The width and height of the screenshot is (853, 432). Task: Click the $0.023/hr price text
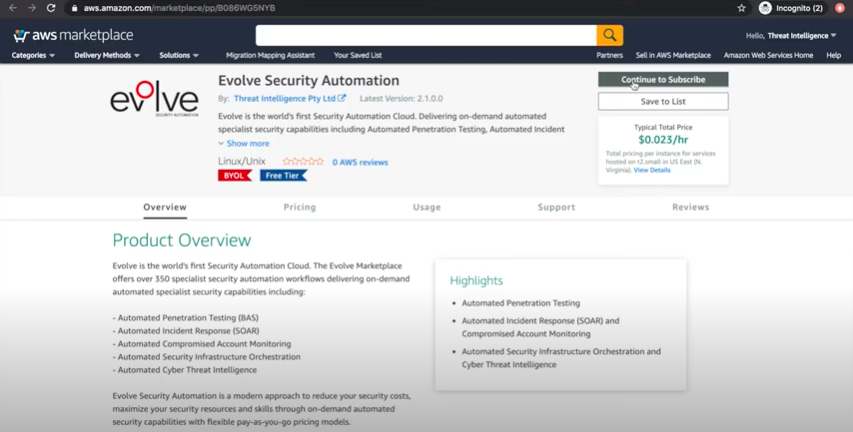[663, 140]
